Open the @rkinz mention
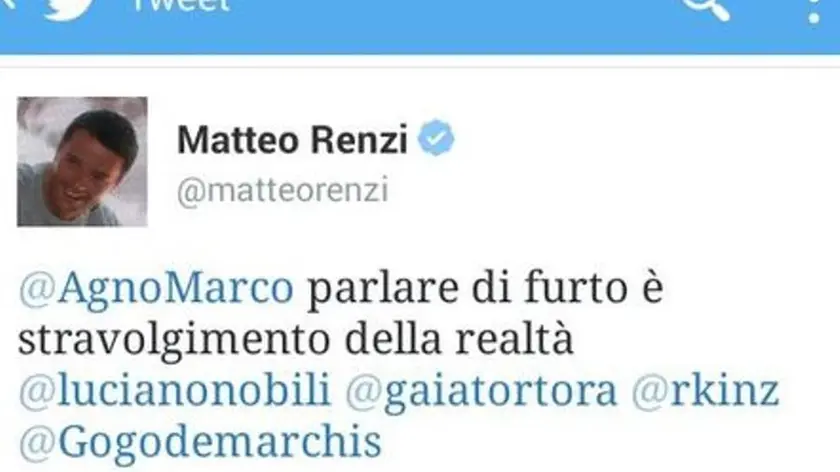The width and height of the screenshot is (840, 472). (x=705, y=390)
